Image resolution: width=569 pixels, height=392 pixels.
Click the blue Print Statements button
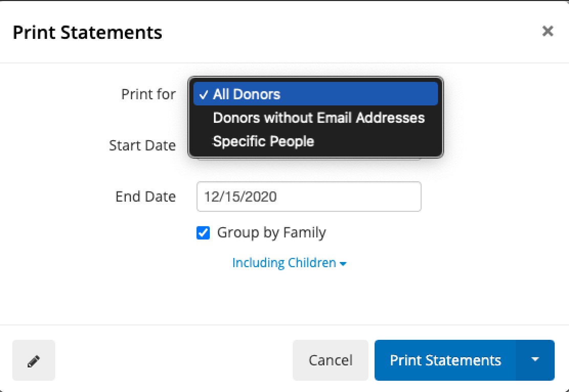coord(445,360)
